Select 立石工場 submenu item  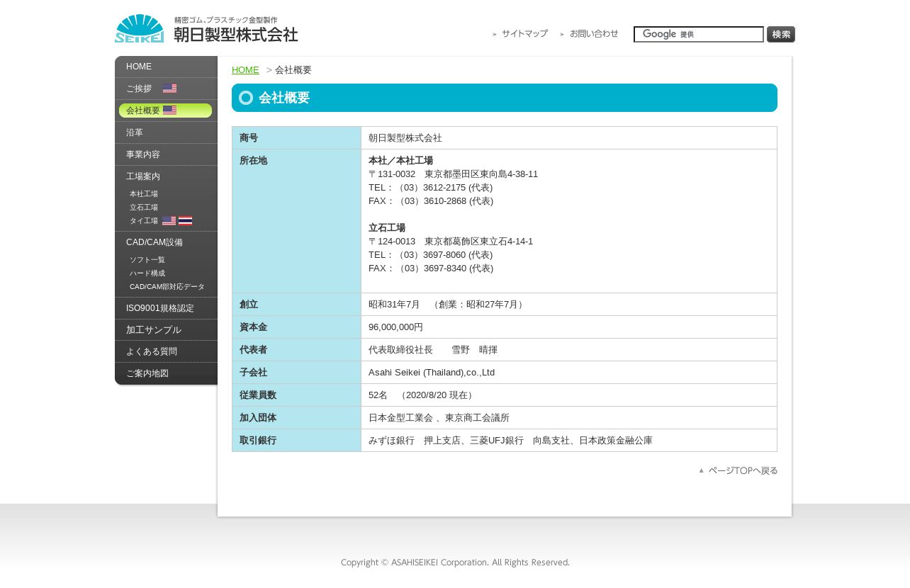(144, 208)
